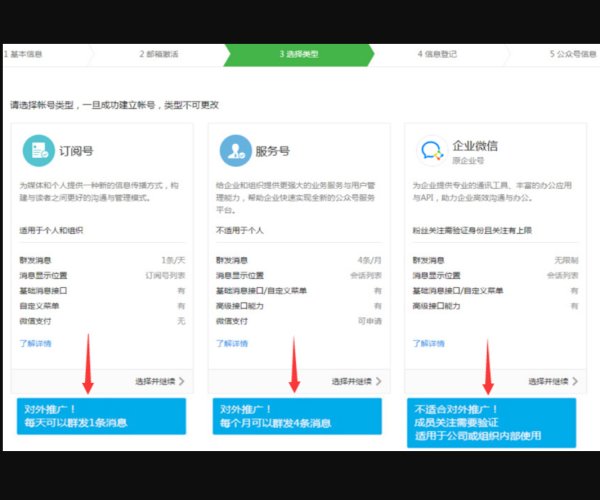Click 原企业号 subtitle text
Viewport: 600px width, 500px height.
[x=468, y=160]
